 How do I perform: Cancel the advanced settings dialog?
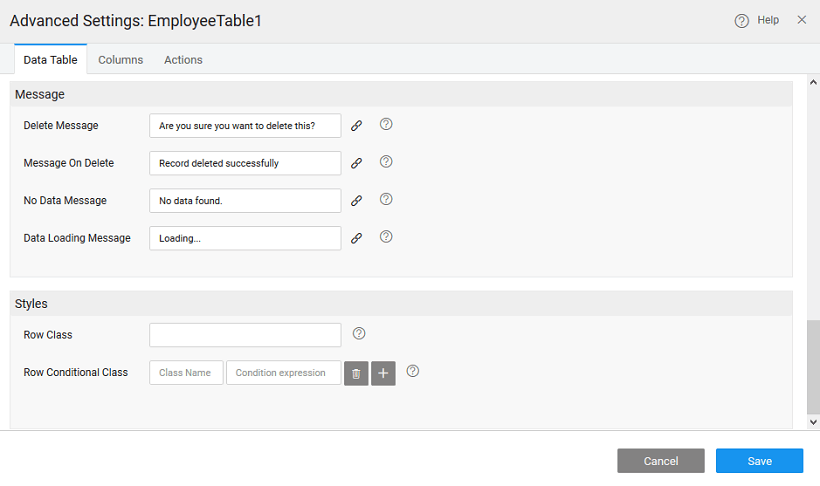point(661,461)
